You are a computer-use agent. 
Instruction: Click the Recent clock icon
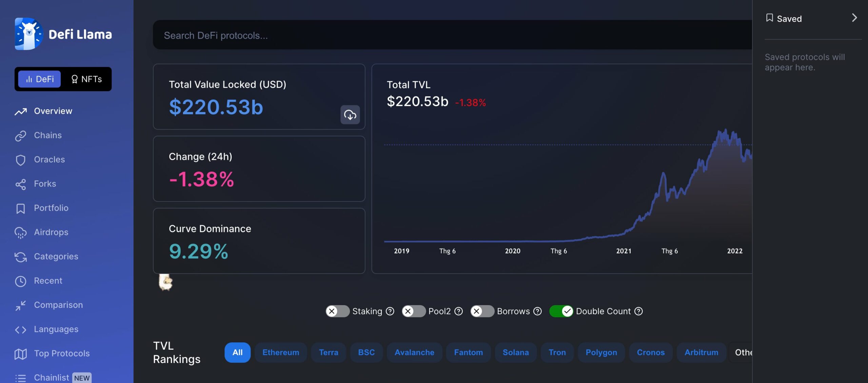click(21, 281)
